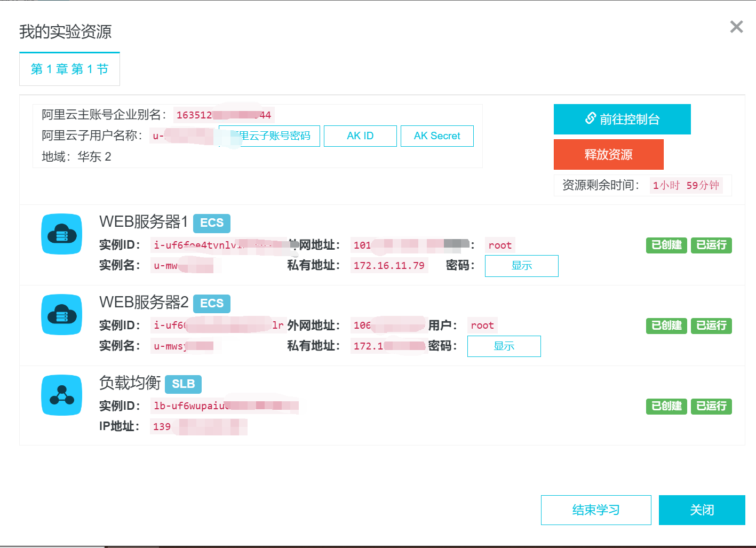Image resolution: width=756 pixels, height=548 pixels.
Task: Click the ECS badge beside WEB服务器2
Action: click(212, 304)
